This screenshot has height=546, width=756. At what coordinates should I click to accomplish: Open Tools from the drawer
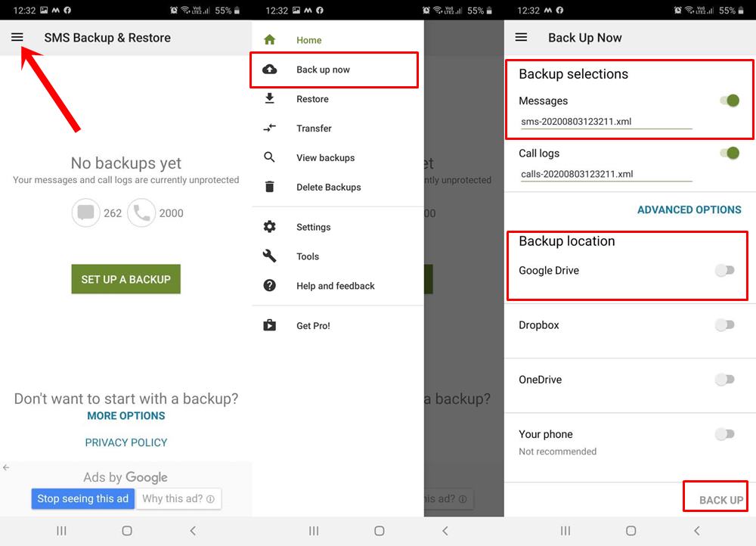(337, 256)
